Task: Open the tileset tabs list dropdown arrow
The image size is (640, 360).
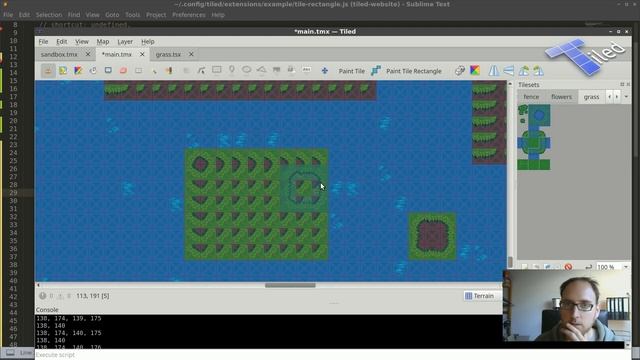Action: pyautogui.click(x=626, y=97)
